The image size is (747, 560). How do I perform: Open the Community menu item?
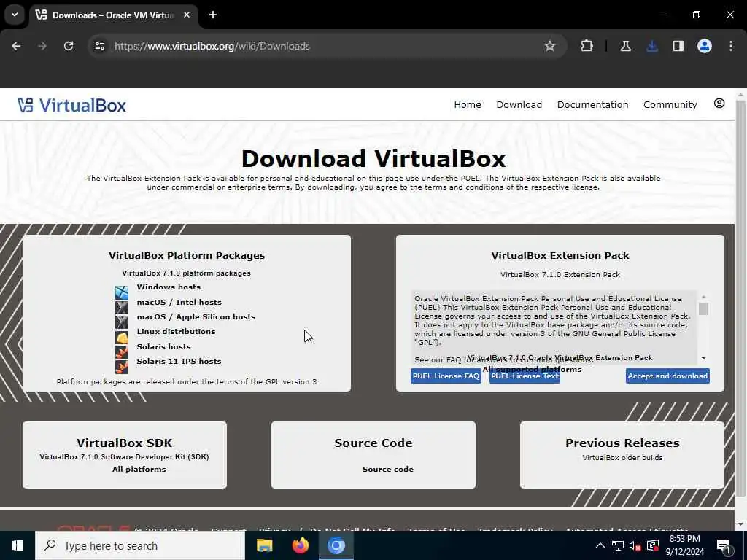[x=670, y=104]
